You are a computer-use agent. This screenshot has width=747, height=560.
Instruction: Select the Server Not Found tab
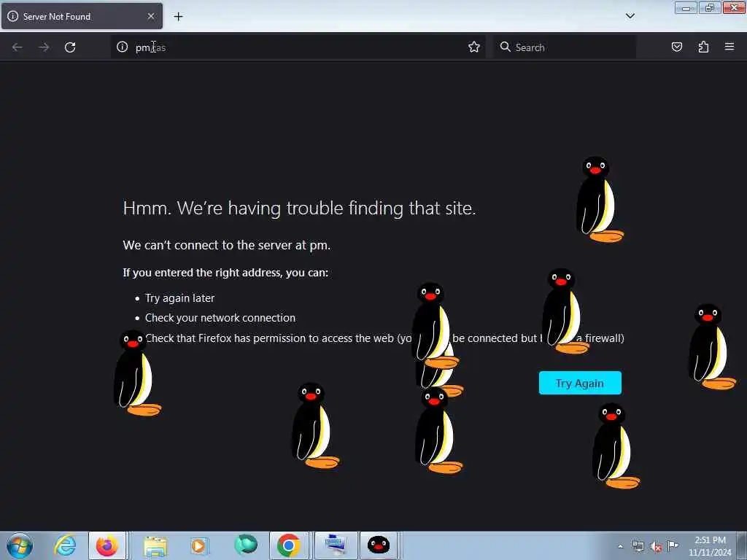82,16
